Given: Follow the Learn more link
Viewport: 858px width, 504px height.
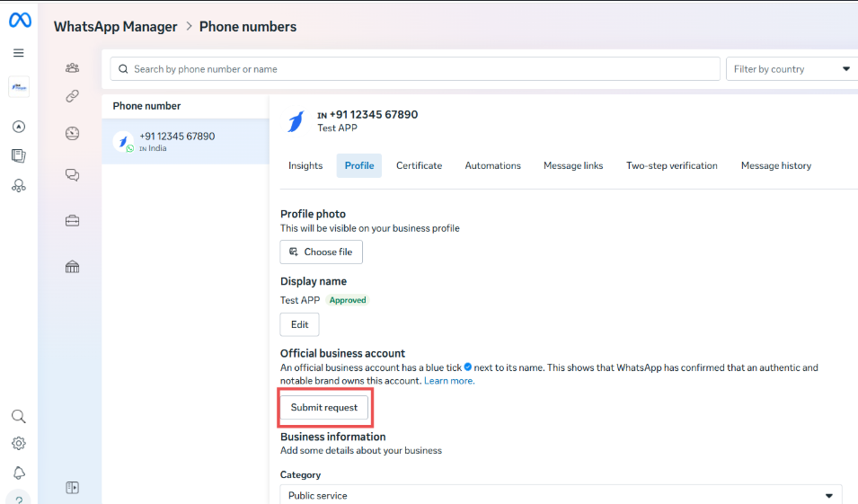Looking at the screenshot, I should [x=449, y=381].
